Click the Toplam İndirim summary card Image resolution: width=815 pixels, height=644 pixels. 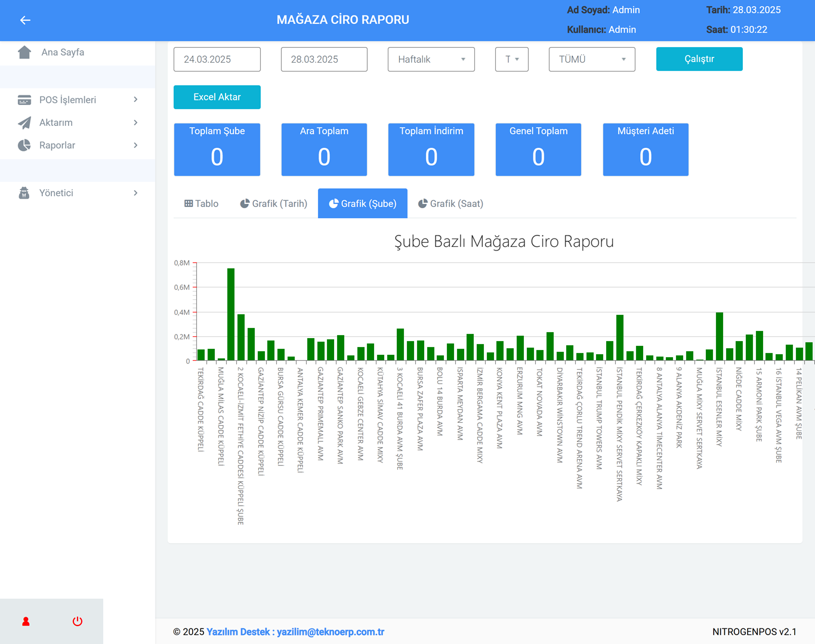click(x=431, y=150)
